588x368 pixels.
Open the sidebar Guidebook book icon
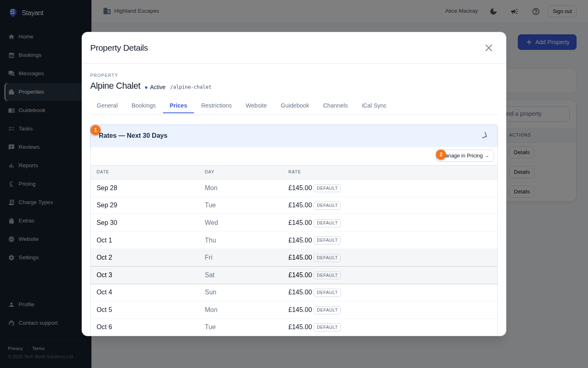click(x=11, y=110)
